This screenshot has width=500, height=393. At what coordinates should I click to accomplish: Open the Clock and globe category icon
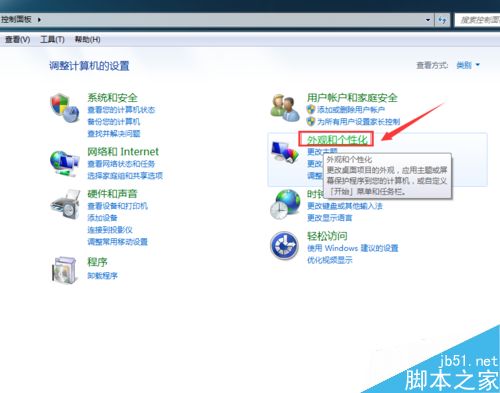285,204
